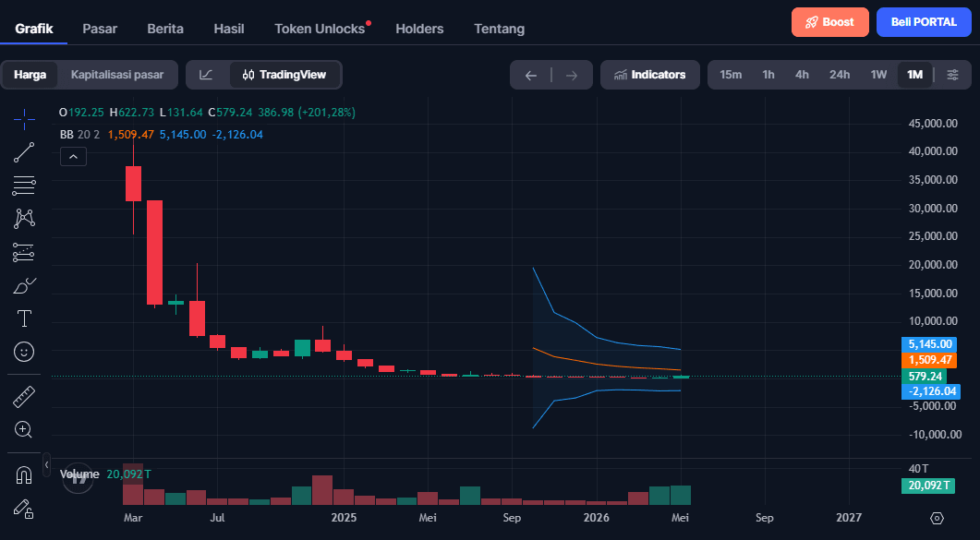The height and width of the screenshot is (540, 980).
Task: Activate the zoom in tool
Action: pyautogui.click(x=24, y=429)
